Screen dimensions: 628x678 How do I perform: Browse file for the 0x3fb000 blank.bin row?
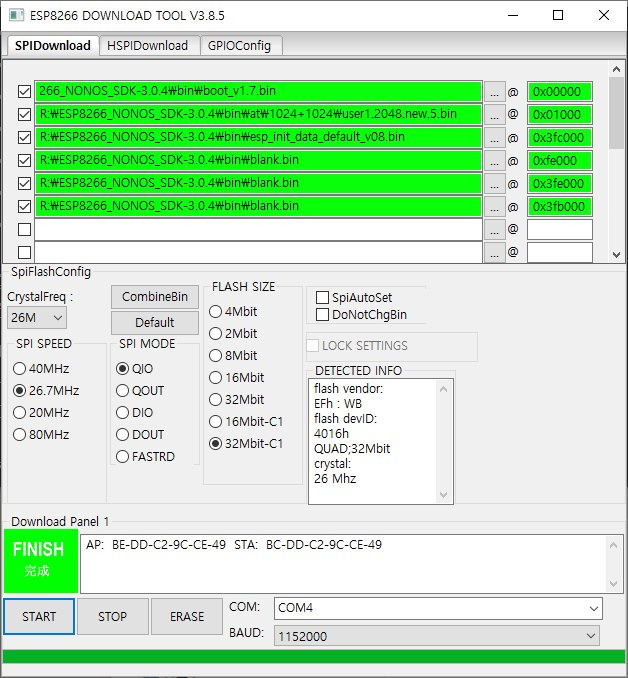[x=494, y=206]
